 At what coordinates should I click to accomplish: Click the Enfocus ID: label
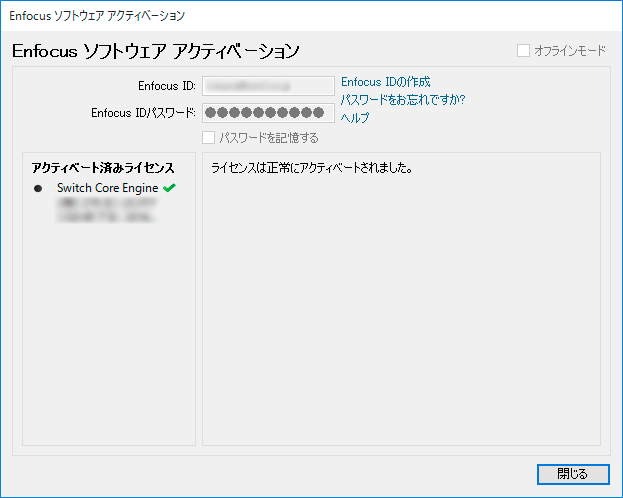point(167,86)
